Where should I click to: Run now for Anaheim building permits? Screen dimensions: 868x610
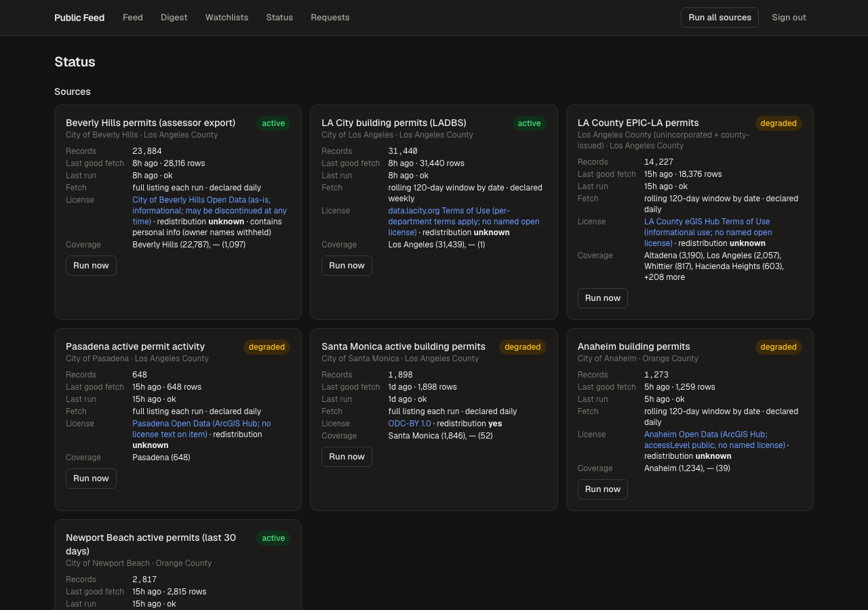point(603,489)
